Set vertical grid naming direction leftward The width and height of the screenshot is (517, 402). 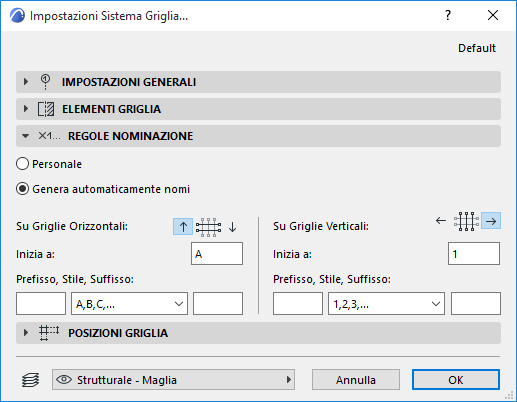441,220
